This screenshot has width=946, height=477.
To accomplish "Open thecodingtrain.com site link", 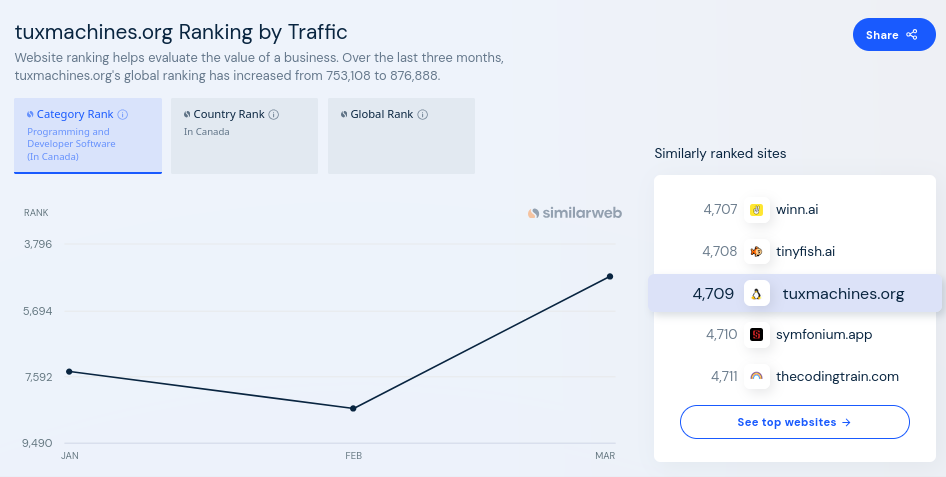I will 836,377.
